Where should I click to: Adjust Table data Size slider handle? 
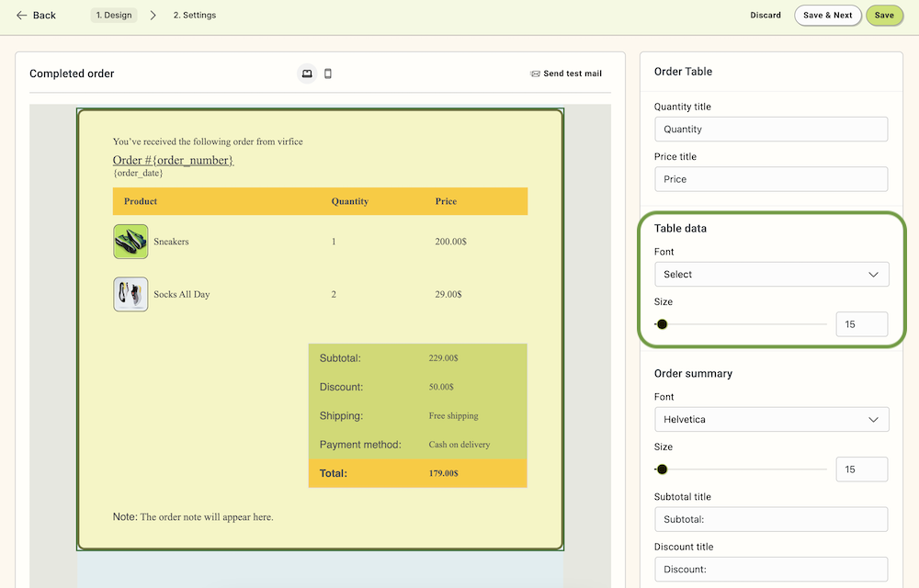[662, 324]
